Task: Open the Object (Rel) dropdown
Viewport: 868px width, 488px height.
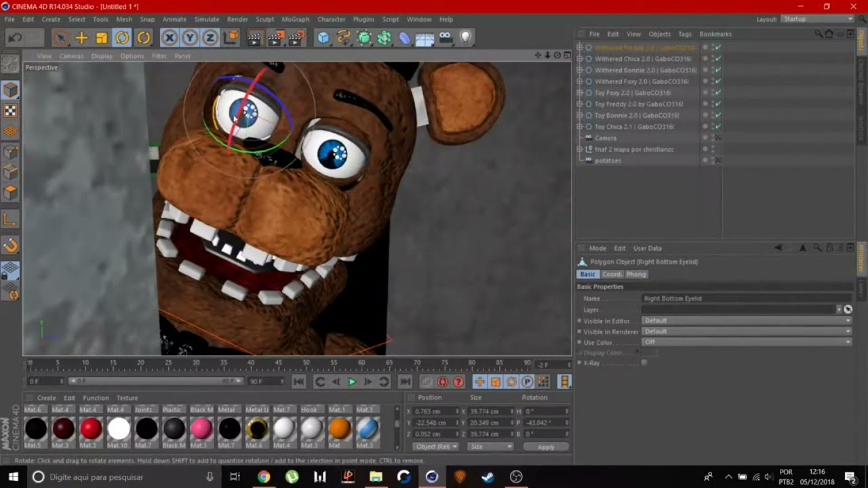Action: coord(436,447)
